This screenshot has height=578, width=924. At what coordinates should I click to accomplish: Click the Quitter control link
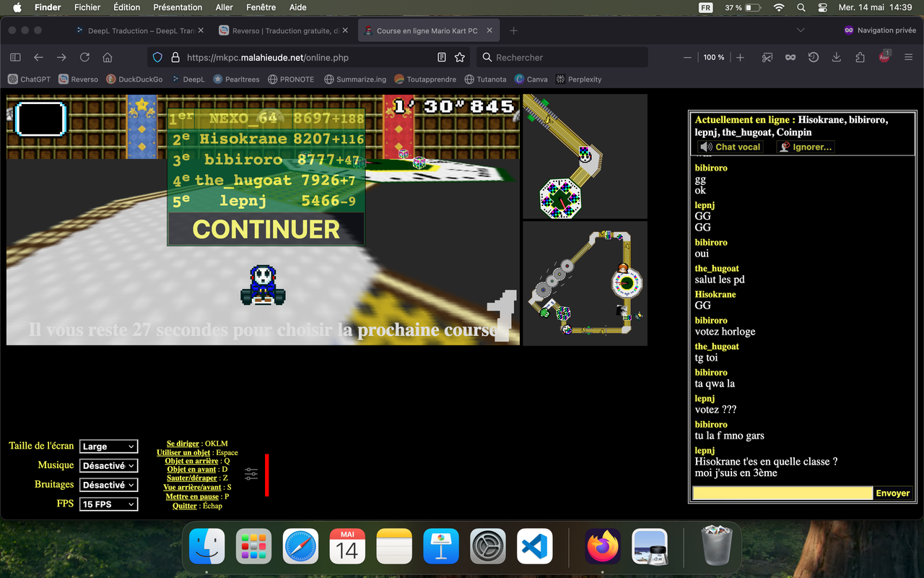tap(185, 506)
